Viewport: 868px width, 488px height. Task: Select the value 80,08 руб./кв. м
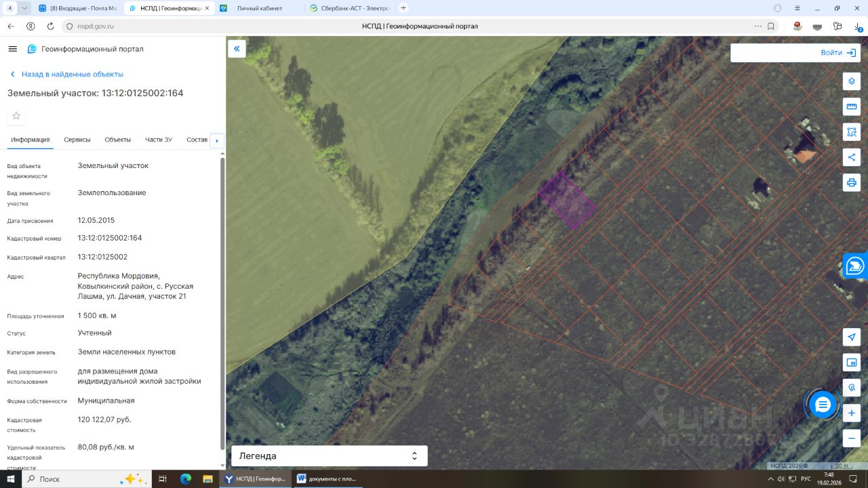tap(106, 447)
